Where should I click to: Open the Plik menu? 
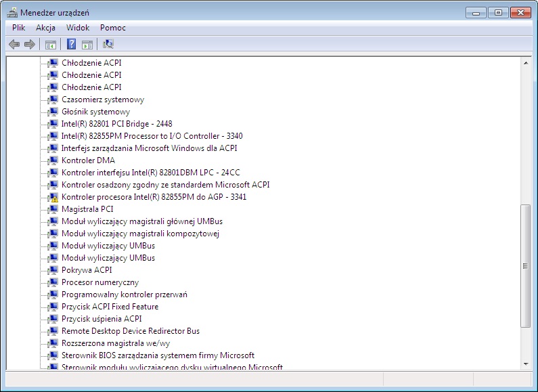[18, 28]
